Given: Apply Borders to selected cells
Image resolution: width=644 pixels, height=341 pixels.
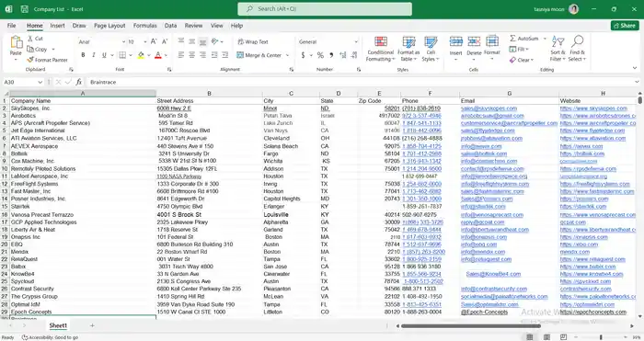Looking at the screenshot, I should tap(122, 55).
